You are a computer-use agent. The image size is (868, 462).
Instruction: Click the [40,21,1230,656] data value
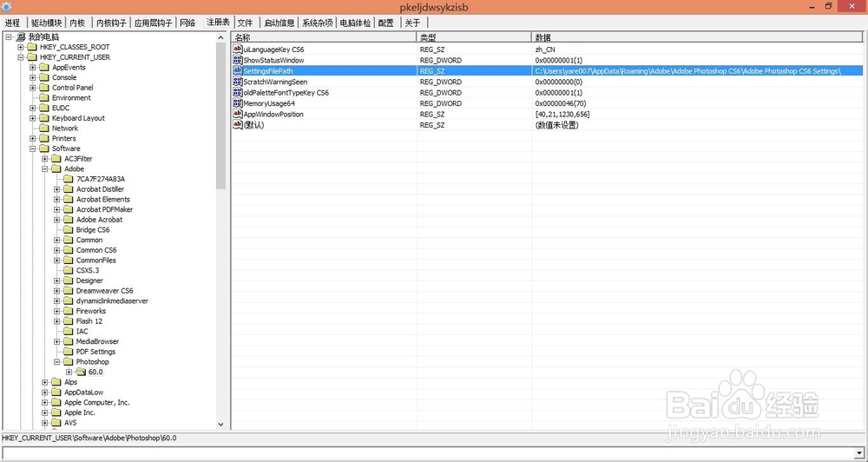562,114
